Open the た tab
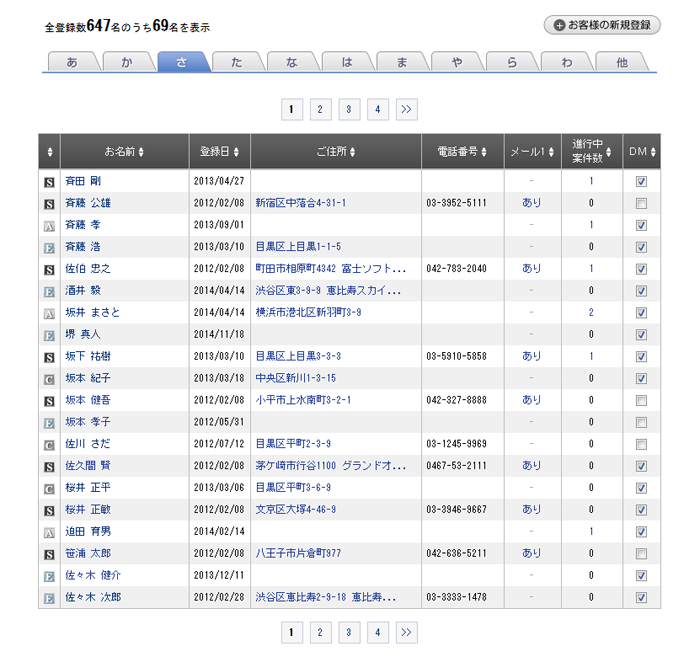The height and width of the screenshot is (657, 700). (x=237, y=62)
